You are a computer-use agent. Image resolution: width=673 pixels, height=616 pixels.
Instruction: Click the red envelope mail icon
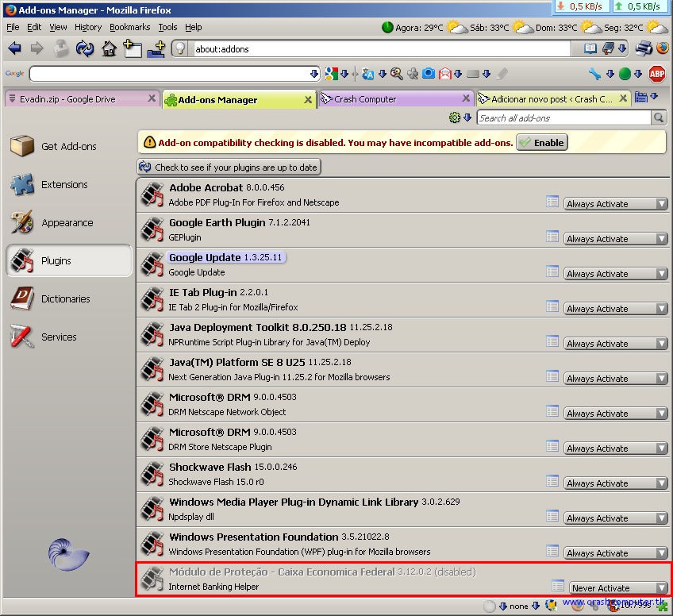(445, 74)
